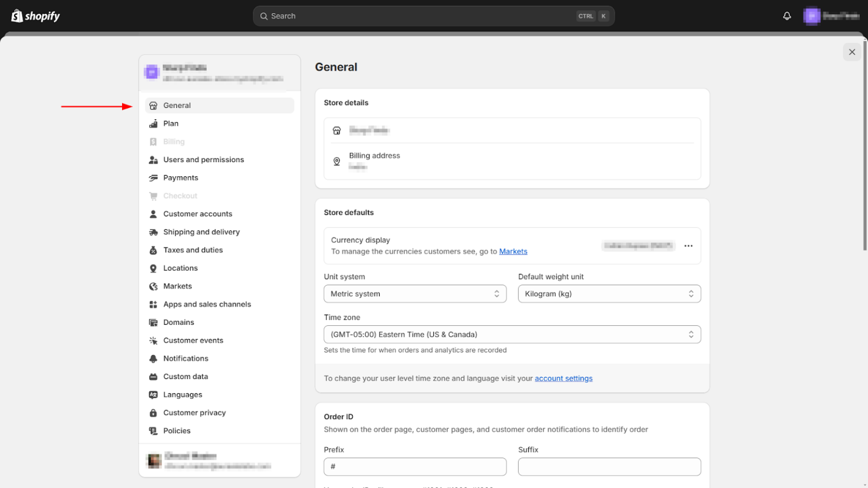Open Shipping and delivery settings

pyautogui.click(x=201, y=232)
